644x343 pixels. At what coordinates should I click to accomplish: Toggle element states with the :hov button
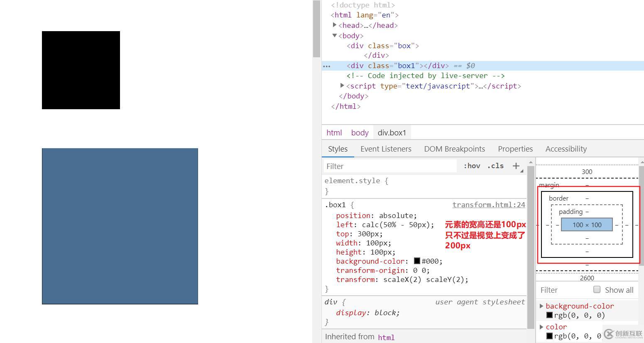[x=471, y=166]
